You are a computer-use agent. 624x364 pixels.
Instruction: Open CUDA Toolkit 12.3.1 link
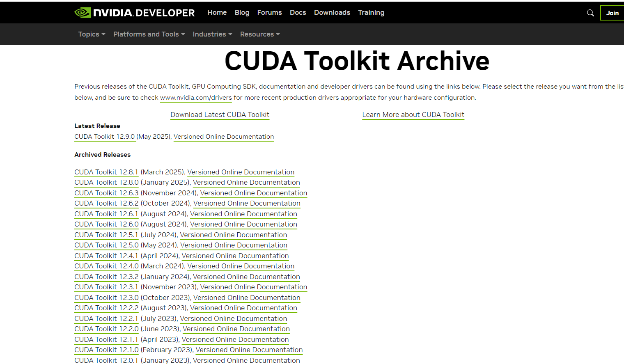tap(106, 287)
